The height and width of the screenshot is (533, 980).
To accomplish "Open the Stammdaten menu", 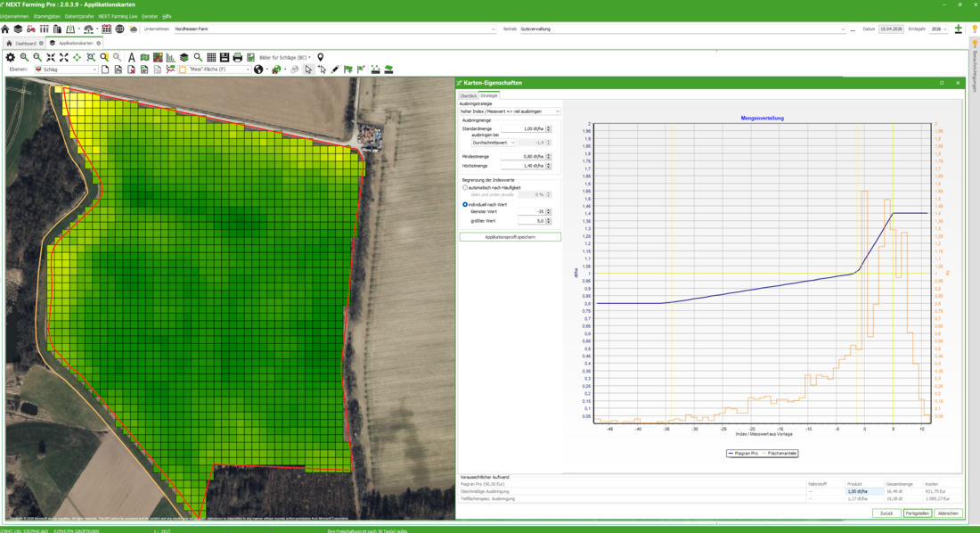I will coord(46,16).
